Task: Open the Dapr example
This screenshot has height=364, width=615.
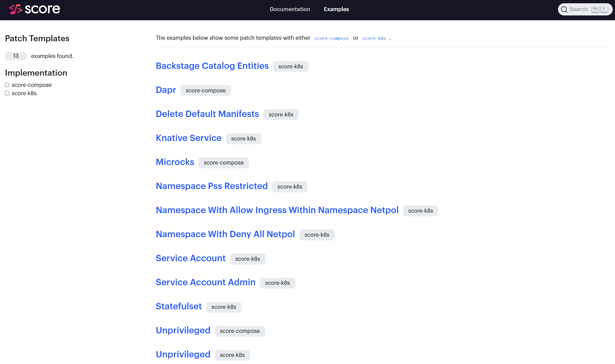Action: click(x=166, y=90)
